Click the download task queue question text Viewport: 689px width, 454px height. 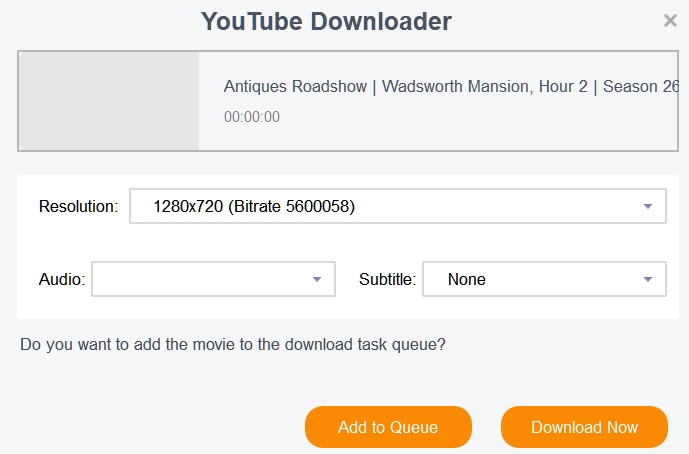pos(233,344)
